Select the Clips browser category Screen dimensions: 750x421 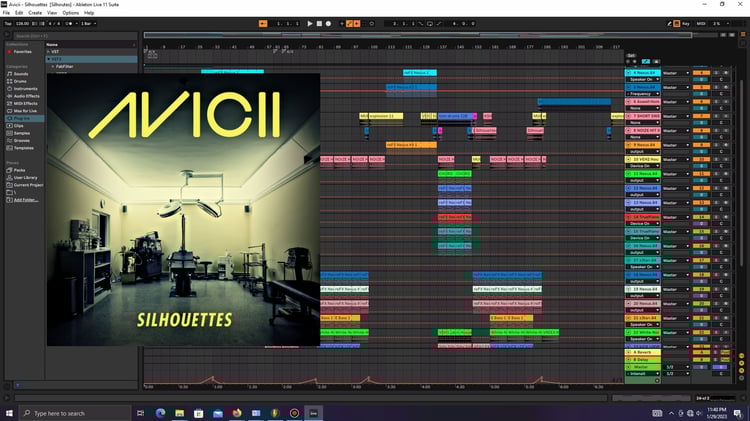tap(18, 126)
